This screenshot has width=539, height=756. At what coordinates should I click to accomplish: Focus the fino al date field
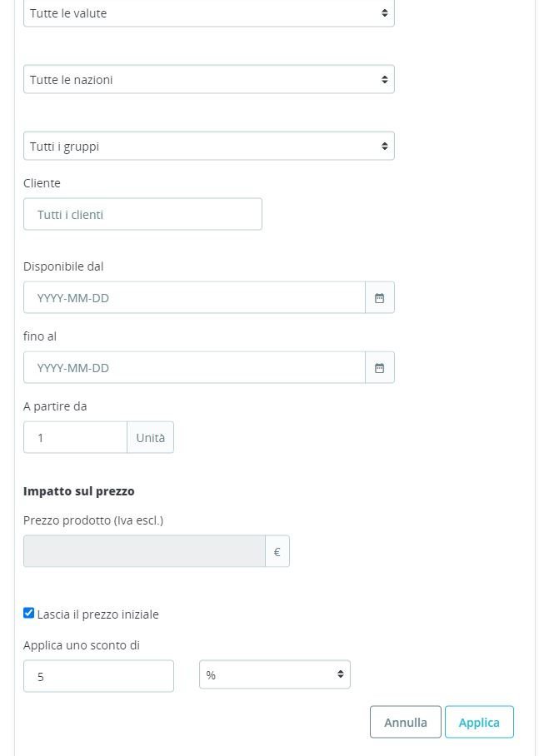tap(194, 368)
